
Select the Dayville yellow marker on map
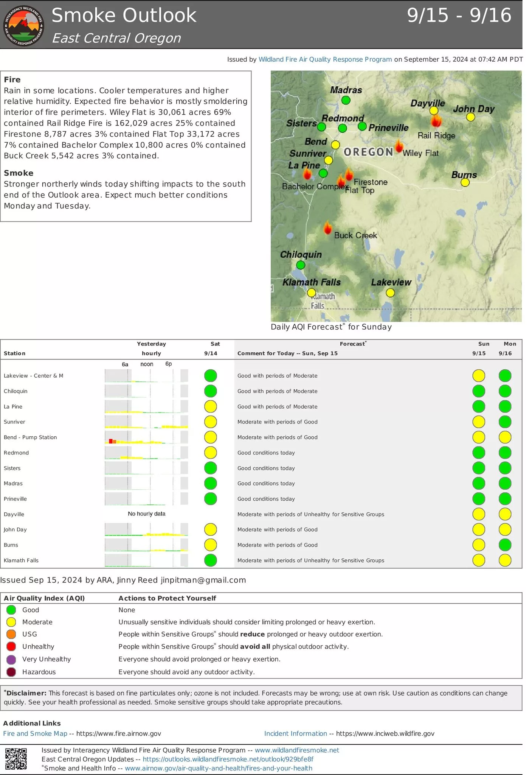point(434,110)
